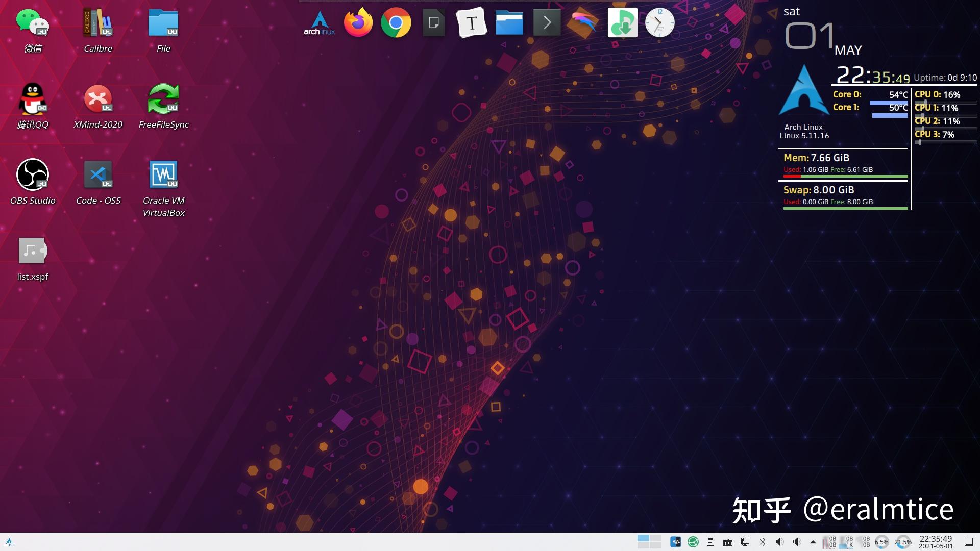
Task: Open the clock app in the dock
Action: point(659,23)
